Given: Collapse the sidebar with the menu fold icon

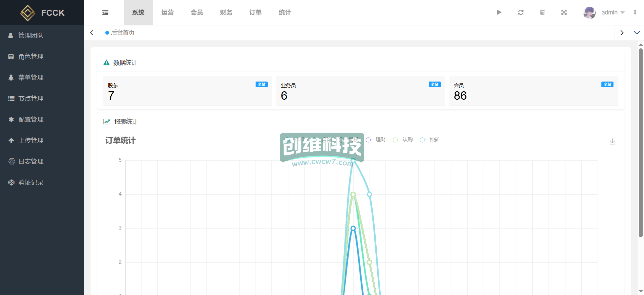Looking at the screenshot, I should point(105,13).
